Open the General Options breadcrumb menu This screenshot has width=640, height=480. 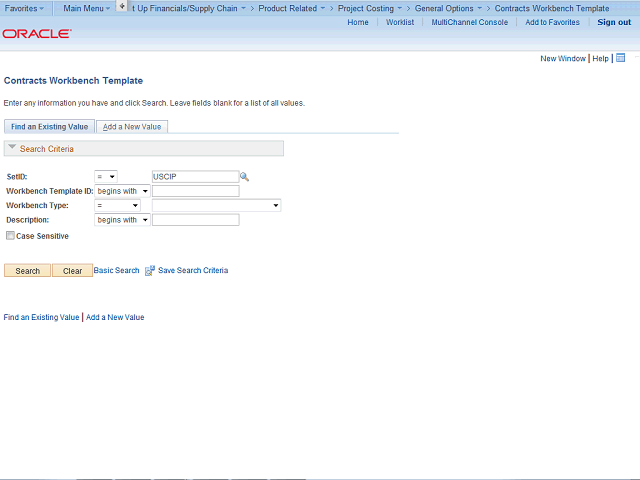tap(448, 8)
